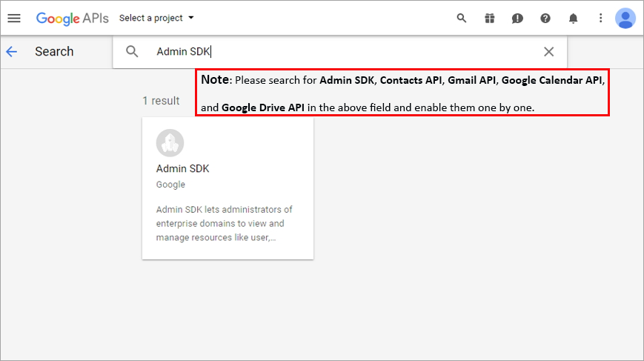Image resolution: width=644 pixels, height=361 pixels.
Task: Click the search field magnifier icon
Action: coord(132,51)
